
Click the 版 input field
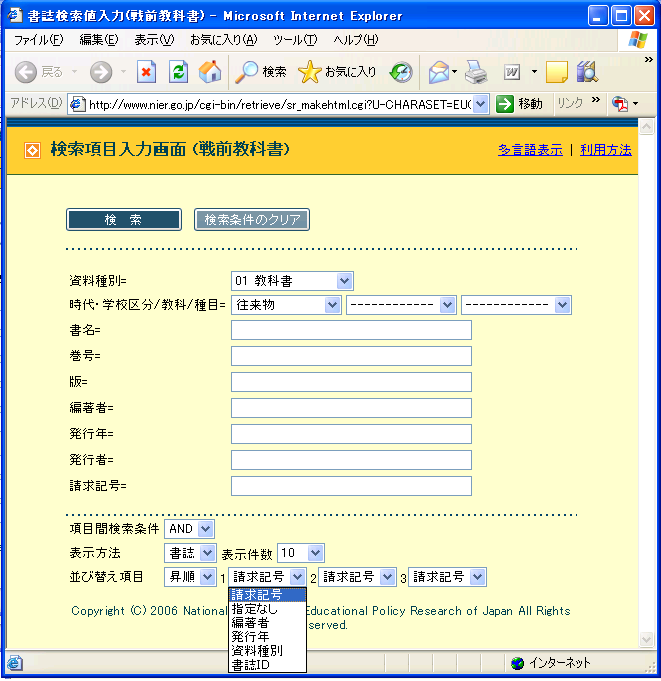[351, 382]
